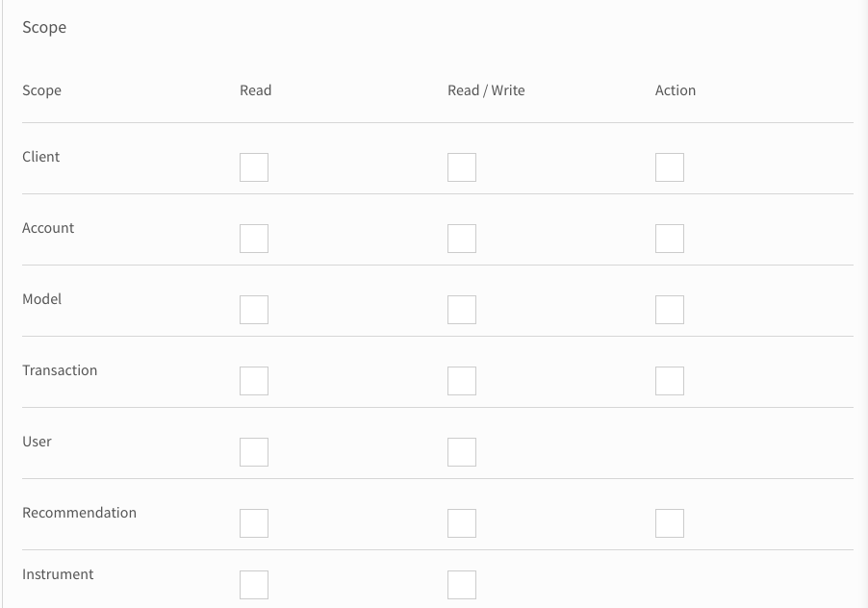
Task: Check Read / Write for User
Action: [461, 451]
